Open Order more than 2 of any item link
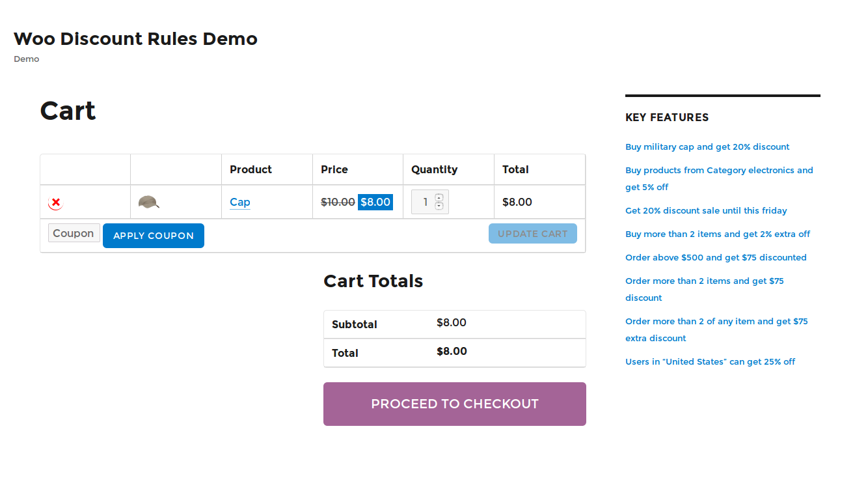868x504 pixels. pyautogui.click(x=716, y=321)
